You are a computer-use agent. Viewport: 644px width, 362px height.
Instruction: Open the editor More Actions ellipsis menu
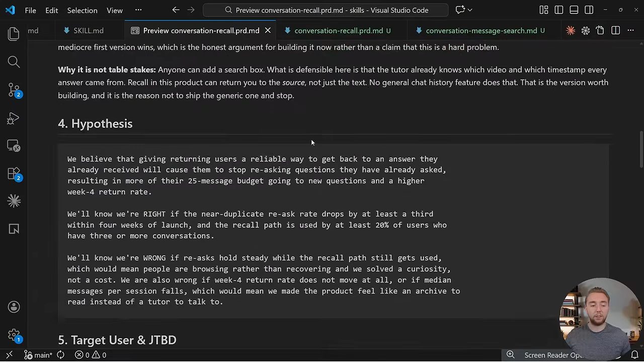click(x=631, y=31)
